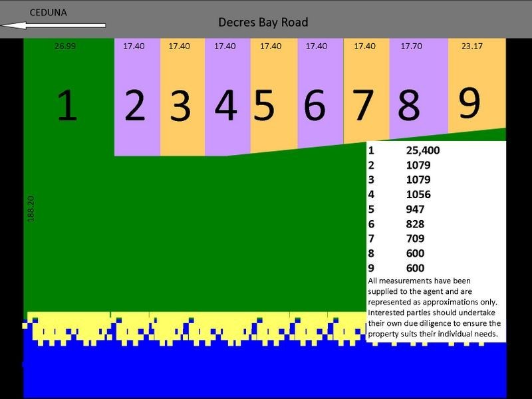Select the large lot number 4
The image size is (532, 399).
tap(225, 105)
